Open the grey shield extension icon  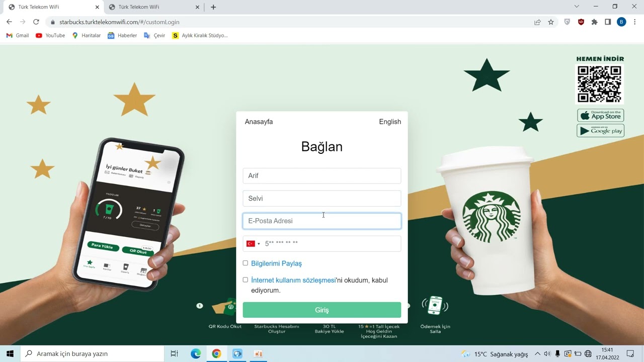568,22
